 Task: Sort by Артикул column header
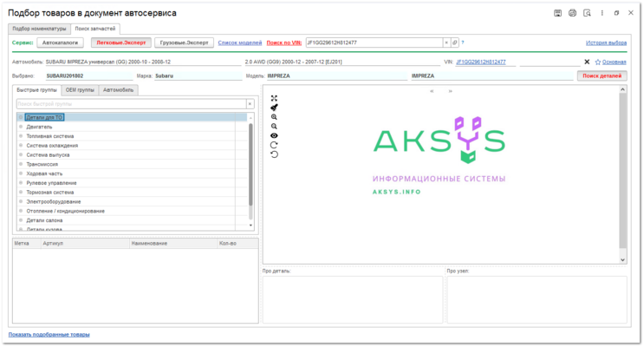[x=85, y=244]
